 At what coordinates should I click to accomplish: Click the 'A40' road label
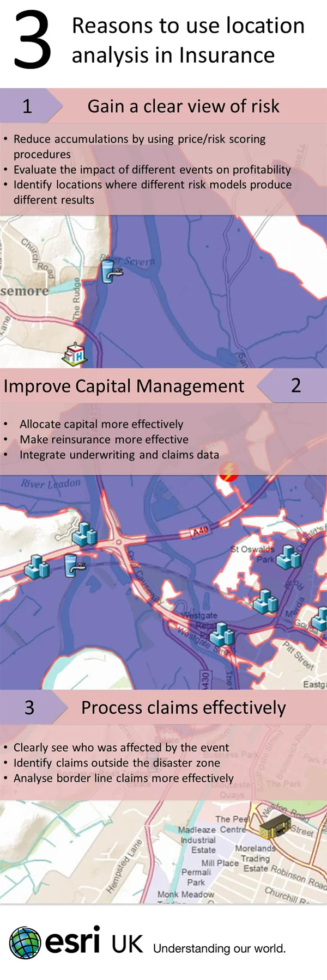[201, 531]
